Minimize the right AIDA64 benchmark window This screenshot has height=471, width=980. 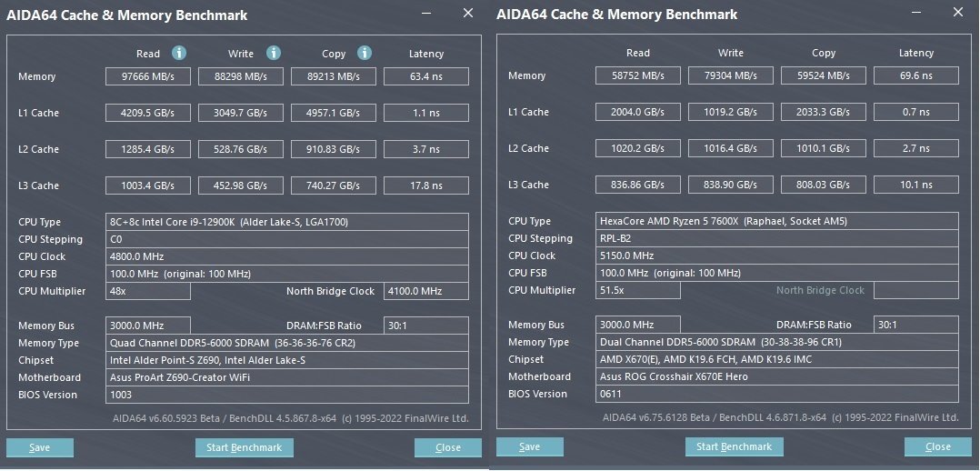tap(917, 13)
